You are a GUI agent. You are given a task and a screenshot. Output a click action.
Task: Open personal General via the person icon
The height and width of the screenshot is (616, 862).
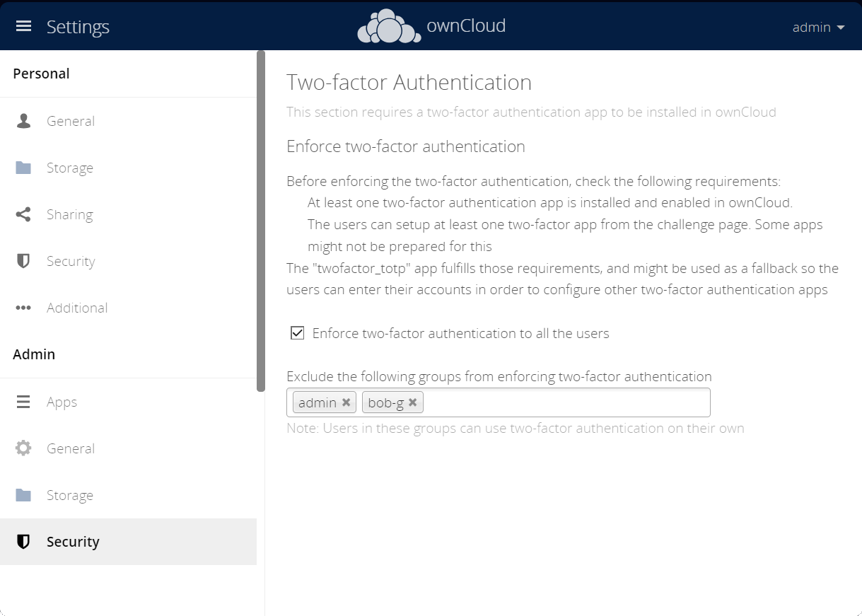23,120
